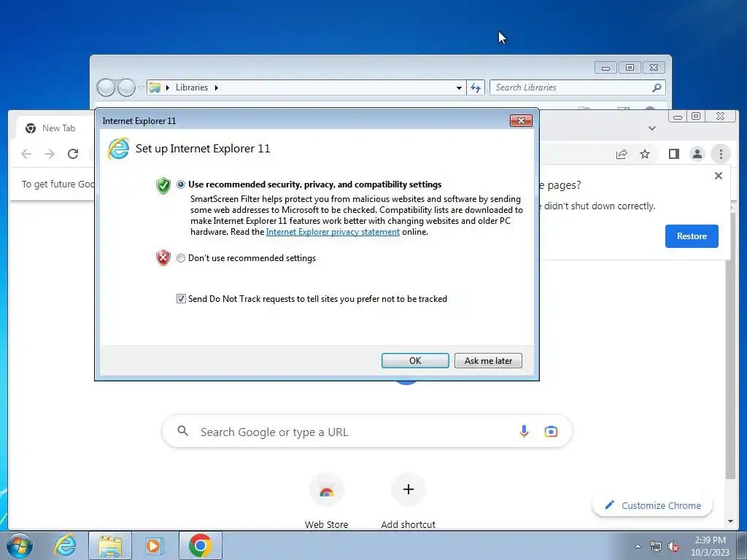Screen dimensions: 747x560
Task: Open Chrome profile avatar icon
Action: click(x=697, y=154)
